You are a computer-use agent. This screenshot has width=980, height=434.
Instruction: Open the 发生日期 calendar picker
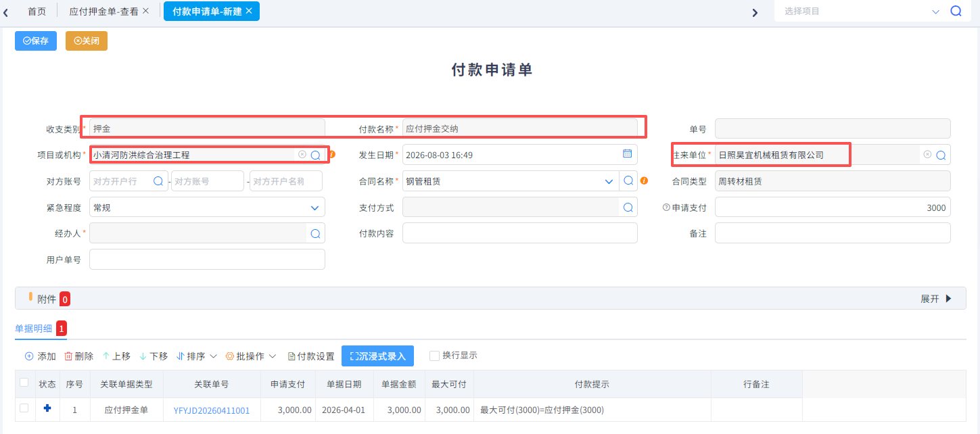pyautogui.click(x=627, y=154)
